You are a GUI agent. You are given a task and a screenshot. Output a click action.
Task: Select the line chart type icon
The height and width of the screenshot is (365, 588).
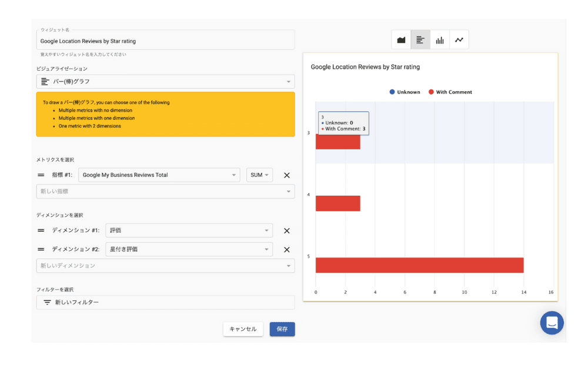459,40
